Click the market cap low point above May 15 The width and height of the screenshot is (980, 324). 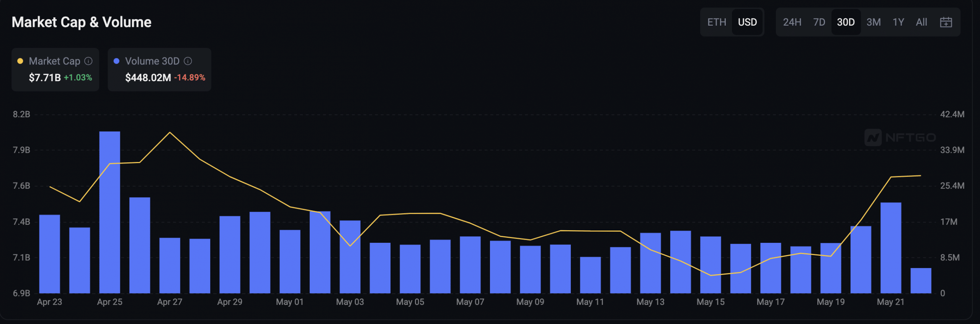pos(711,275)
